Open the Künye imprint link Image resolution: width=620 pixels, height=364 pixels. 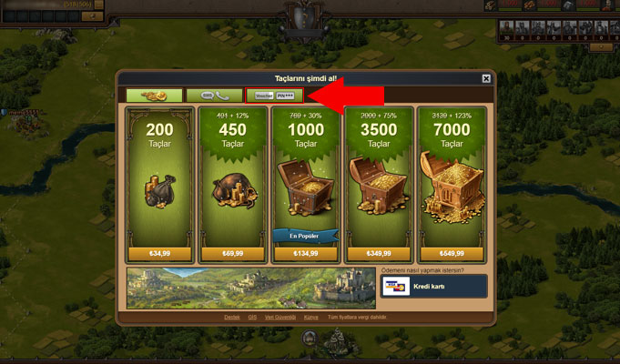pyautogui.click(x=310, y=318)
